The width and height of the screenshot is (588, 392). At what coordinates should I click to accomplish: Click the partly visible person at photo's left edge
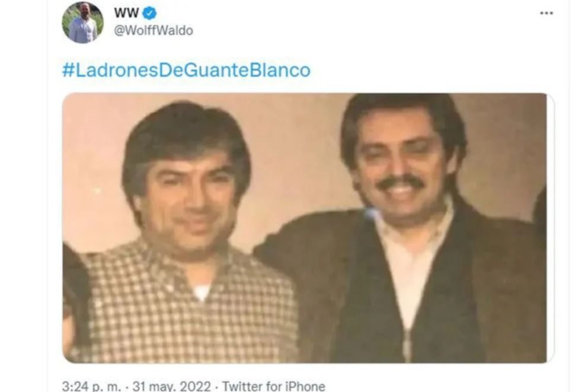tap(75, 300)
